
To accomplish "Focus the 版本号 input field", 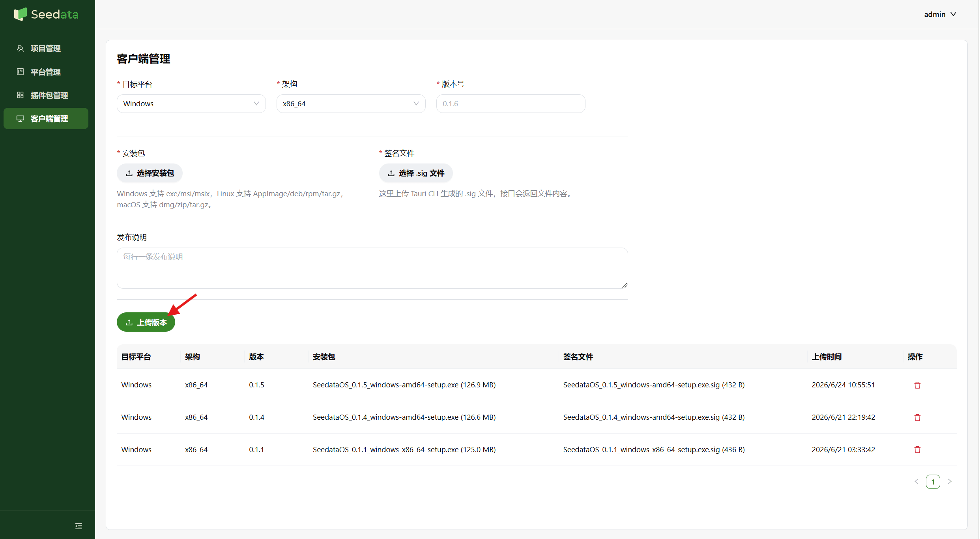I will pyautogui.click(x=511, y=103).
